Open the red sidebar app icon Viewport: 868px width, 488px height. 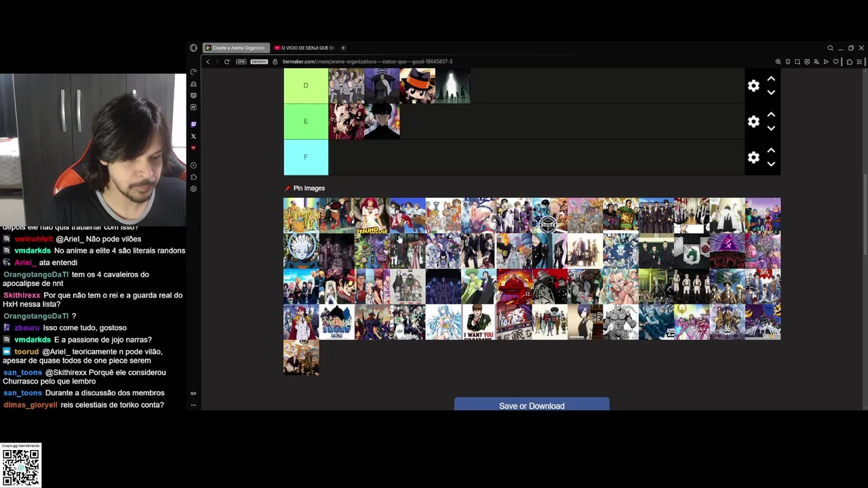[x=193, y=148]
